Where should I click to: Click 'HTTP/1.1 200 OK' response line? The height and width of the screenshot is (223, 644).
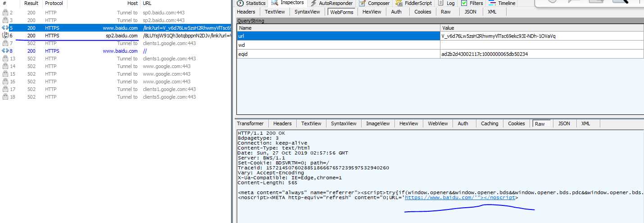pyautogui.click(x=261, y=133)
